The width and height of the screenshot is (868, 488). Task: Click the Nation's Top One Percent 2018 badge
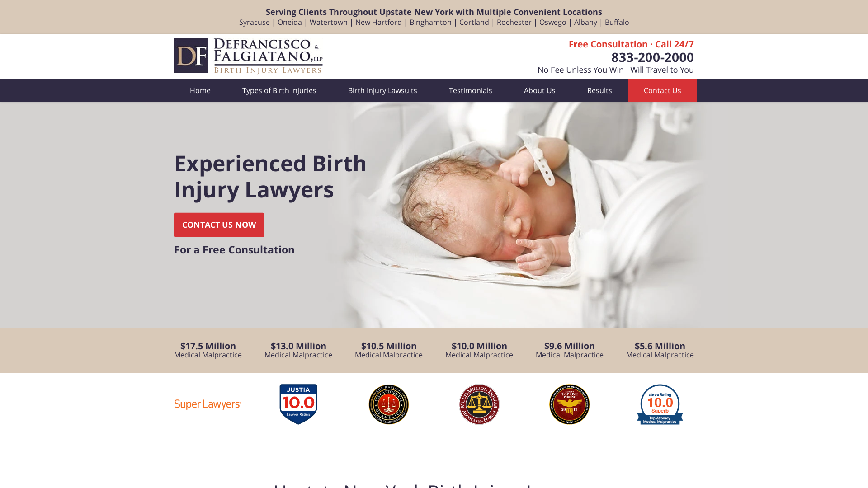point(570,404)
